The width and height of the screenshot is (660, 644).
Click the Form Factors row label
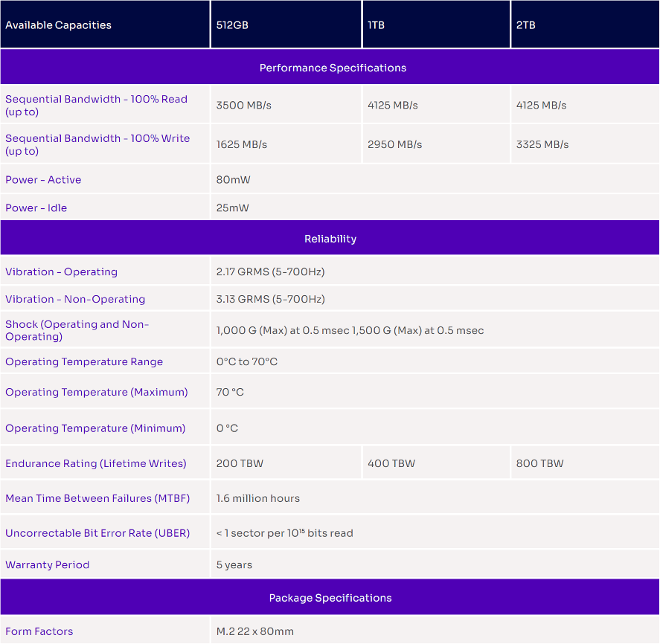tap(39, 631)
